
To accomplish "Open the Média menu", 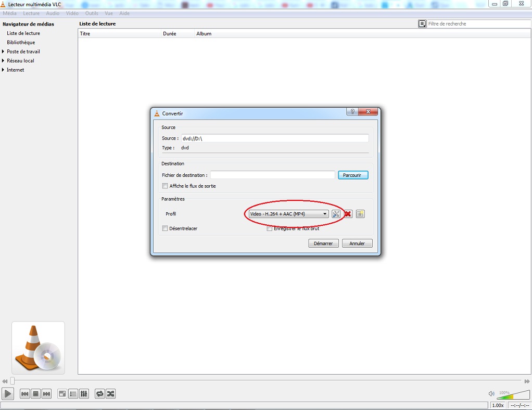I will tap(9, 13).
